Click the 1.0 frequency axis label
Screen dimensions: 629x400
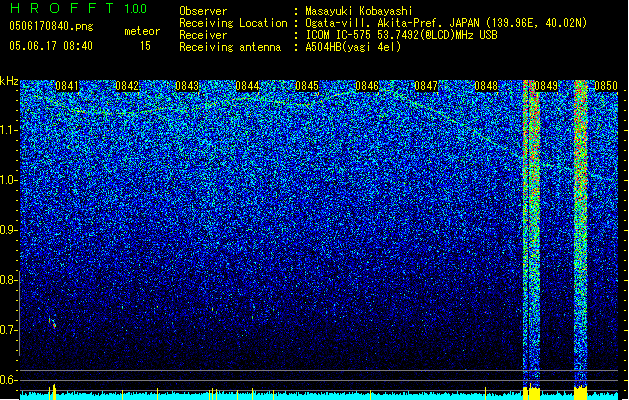click(x=9, y=180)
